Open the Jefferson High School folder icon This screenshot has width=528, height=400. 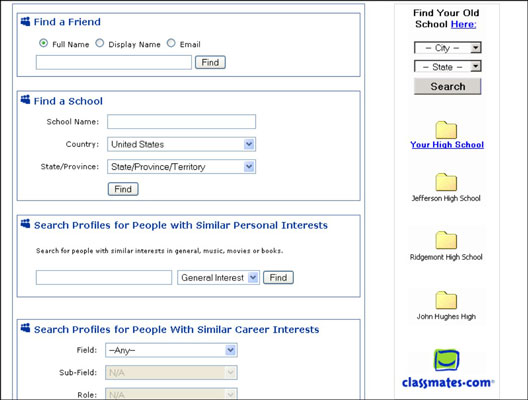[x=446, y=182]
